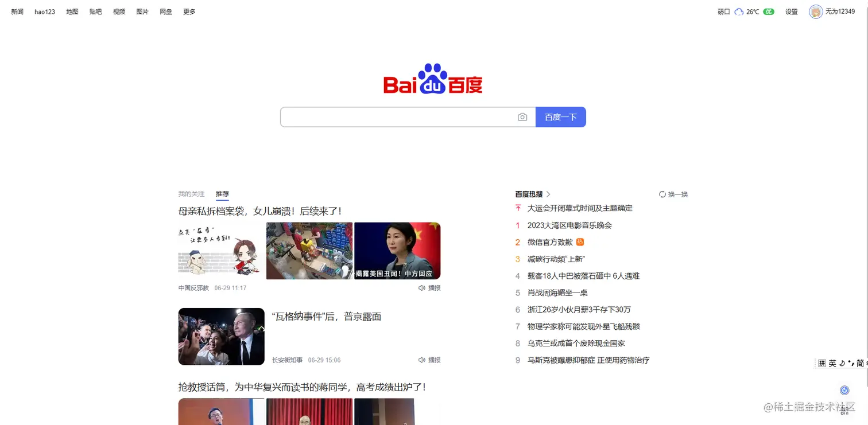Open the 更多 products menu
Image resolution: width=868 pixels, height=425 pixels.
tap(189, 11)
